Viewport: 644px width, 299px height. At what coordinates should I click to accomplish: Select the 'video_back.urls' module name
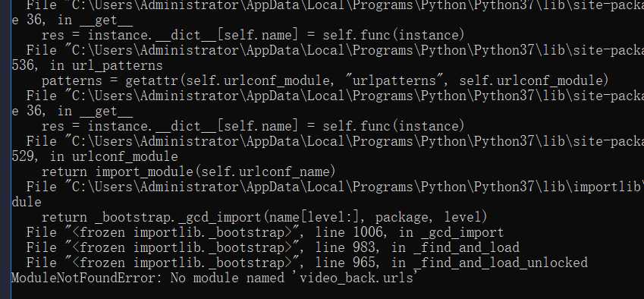point(356,278)
